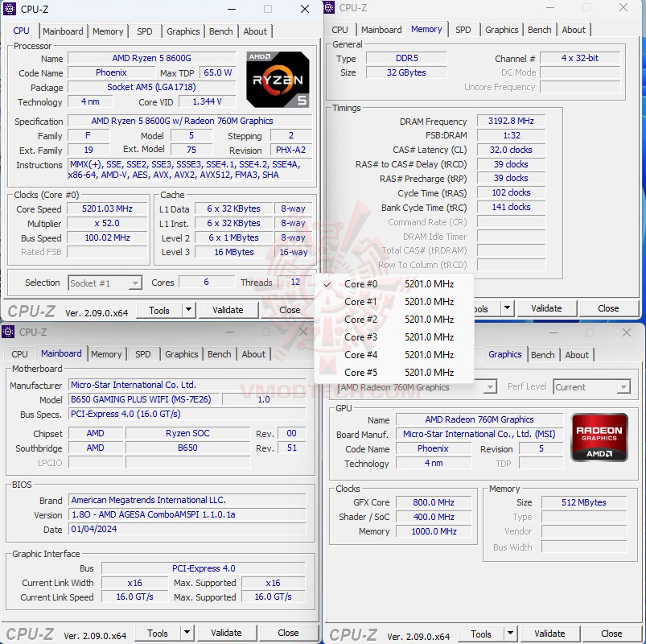Close the Graphics window via title bar X
This screenshot has height=644, width=646.
tap(626, 332)
